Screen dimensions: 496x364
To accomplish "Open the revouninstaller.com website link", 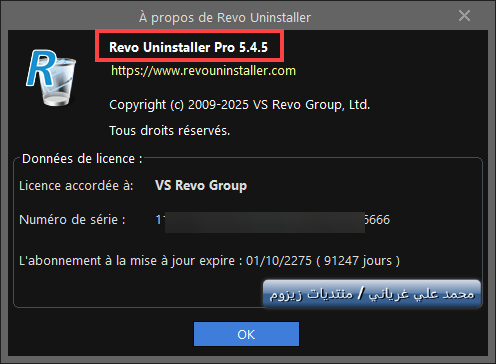I will pyautogui.click(x=203, y=71).
